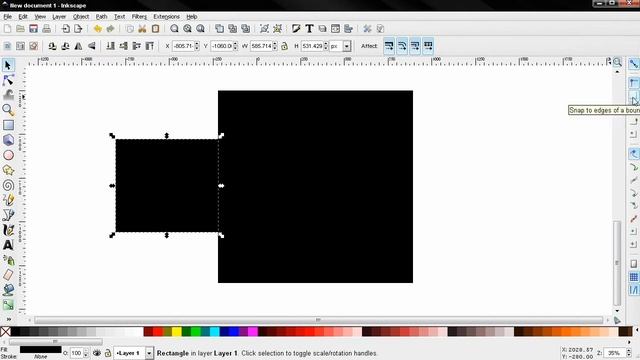Toggle snap to grids icon

[x=633, y=277]
